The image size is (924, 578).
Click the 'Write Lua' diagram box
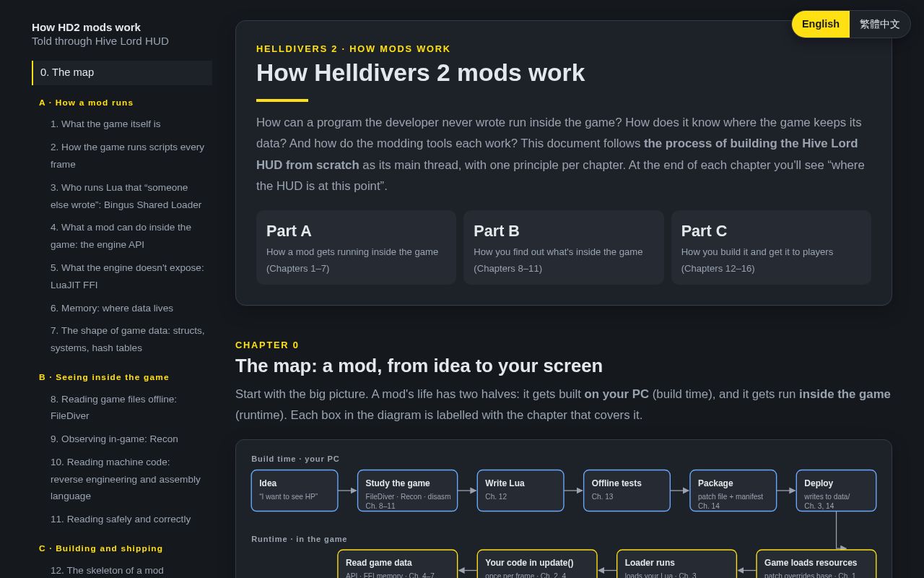point(520,491)
